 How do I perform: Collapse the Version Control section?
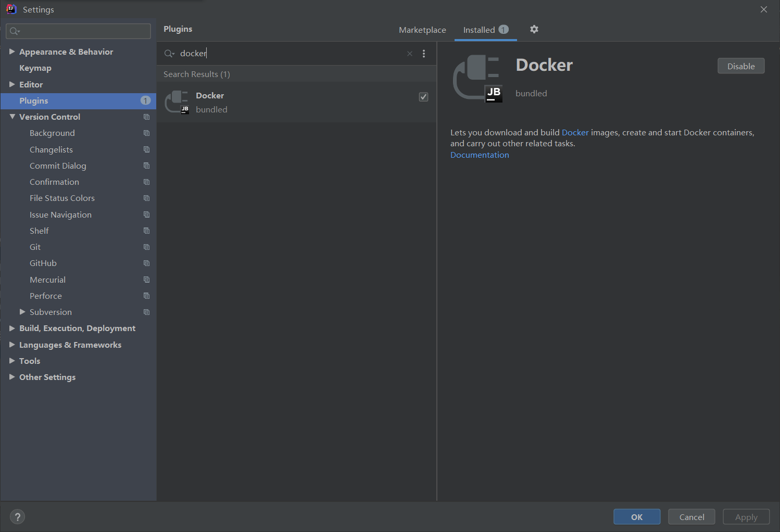click(x=12, y=117)
